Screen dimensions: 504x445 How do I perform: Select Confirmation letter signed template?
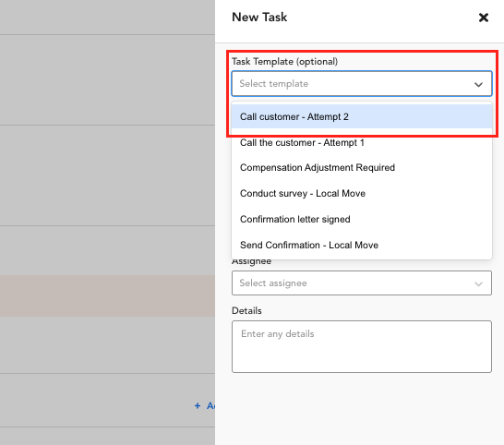[362, 219]
